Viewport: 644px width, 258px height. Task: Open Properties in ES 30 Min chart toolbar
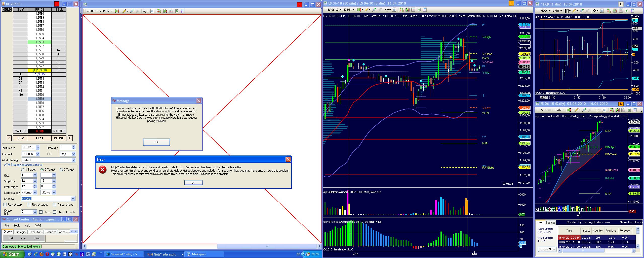425,10
